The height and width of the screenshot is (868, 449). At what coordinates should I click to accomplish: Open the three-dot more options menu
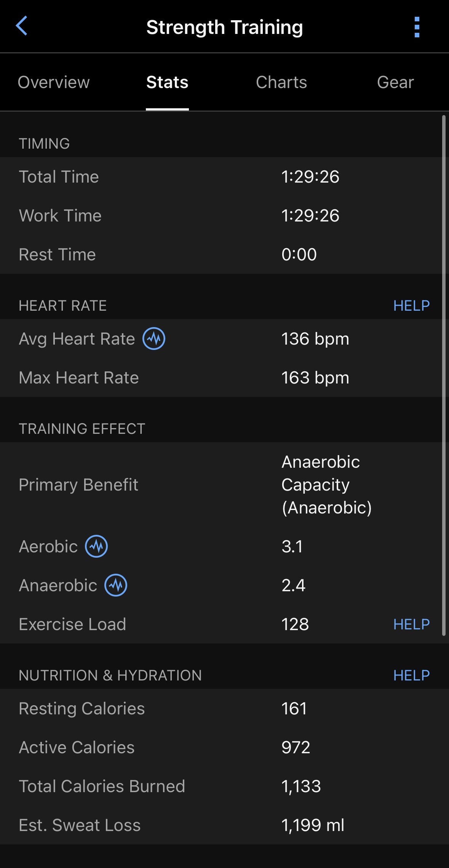(417, 27)
